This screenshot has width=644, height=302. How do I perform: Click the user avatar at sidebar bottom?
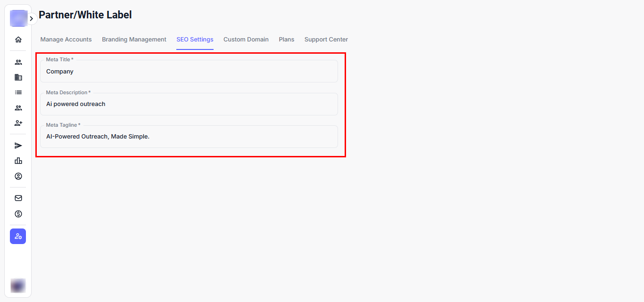point(18,286)
